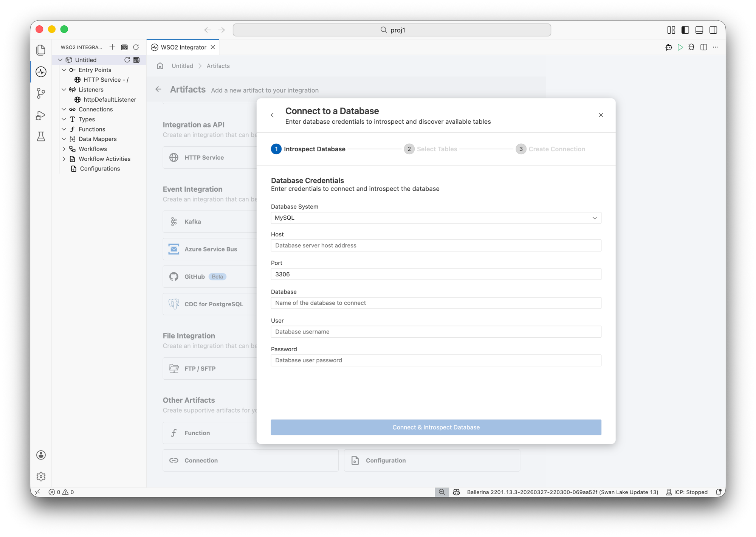Focus the Password field
This screenshot has height=537, width=756.
[x=436, y=360]
